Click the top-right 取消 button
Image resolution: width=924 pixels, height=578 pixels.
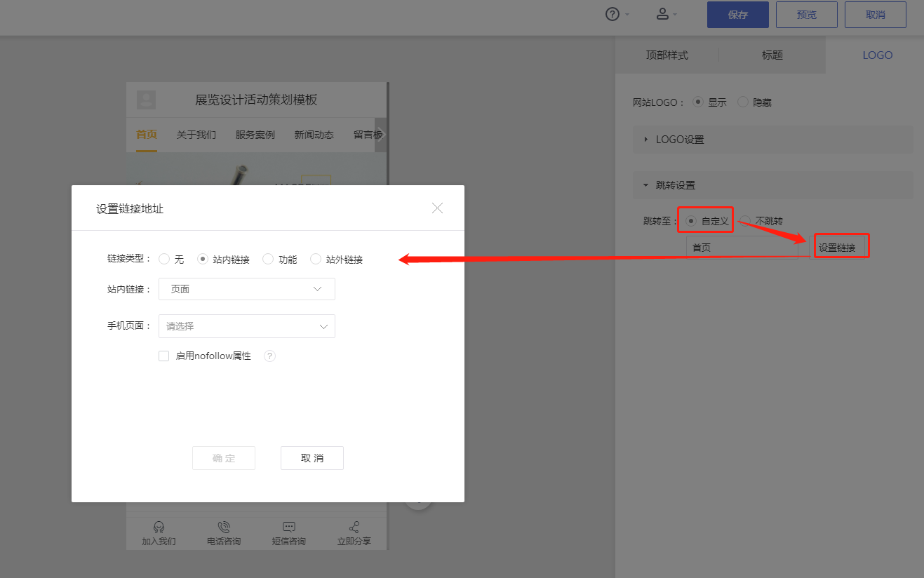pos(876,15)
